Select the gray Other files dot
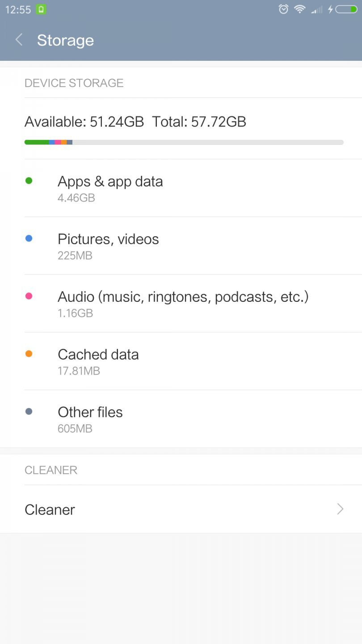Image resolution: width=362 pixels, height=644 pixels. [x=29, y=411]
